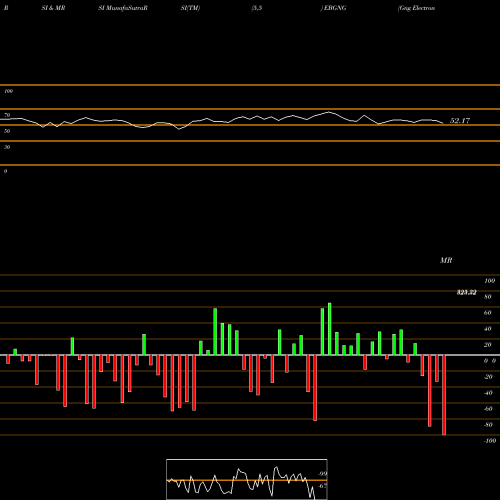
Task: Click the ') EBGNG' symbol label
Action: [333, 8]
